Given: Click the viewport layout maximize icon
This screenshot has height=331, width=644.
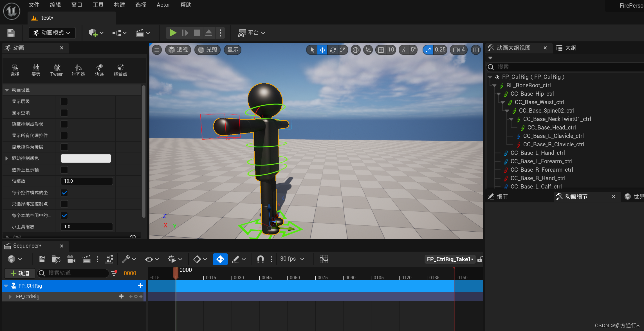Looking at the screenshot, I should (476, 50).
